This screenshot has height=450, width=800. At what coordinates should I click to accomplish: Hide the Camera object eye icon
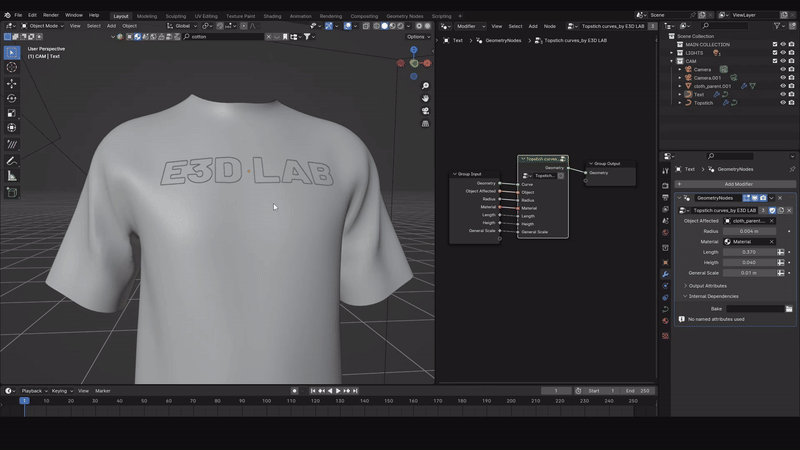coord(783,69)
